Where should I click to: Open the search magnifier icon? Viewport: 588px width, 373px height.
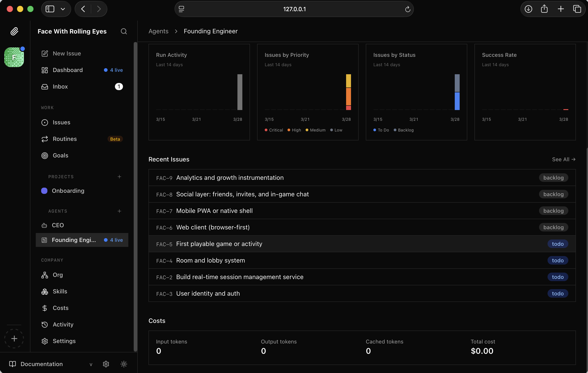tap(124, 31)
